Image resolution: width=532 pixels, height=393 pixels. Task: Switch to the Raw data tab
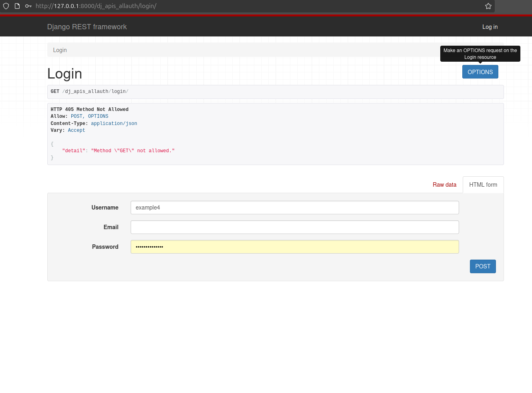445,185
